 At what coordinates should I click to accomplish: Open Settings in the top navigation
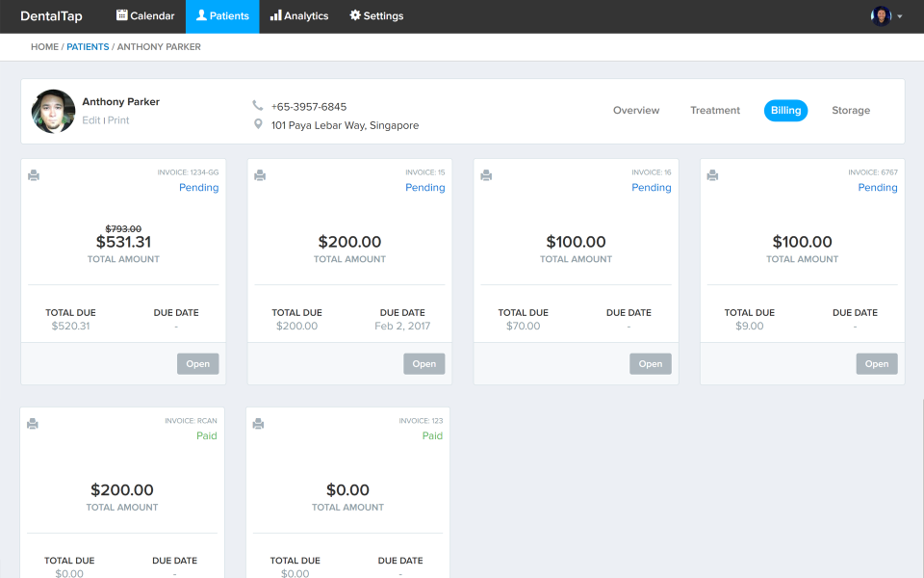[x=376, y=16]
